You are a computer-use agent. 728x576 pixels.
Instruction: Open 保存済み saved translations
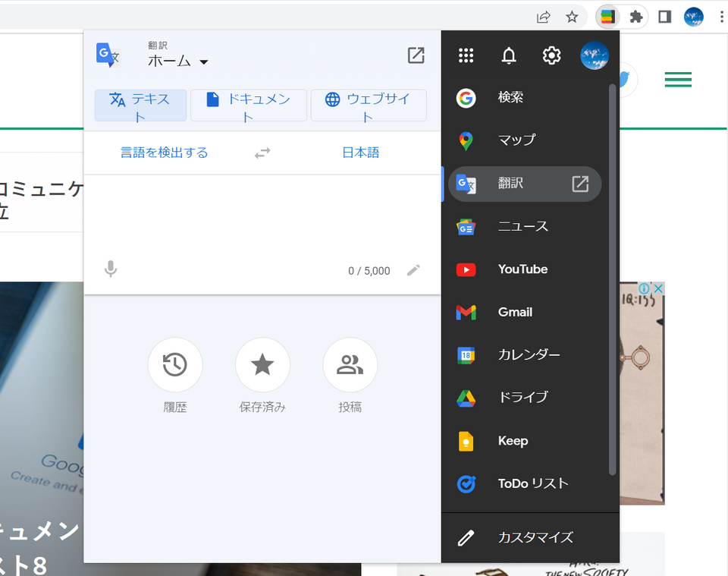pyautogui.click(x=262, y=364)
